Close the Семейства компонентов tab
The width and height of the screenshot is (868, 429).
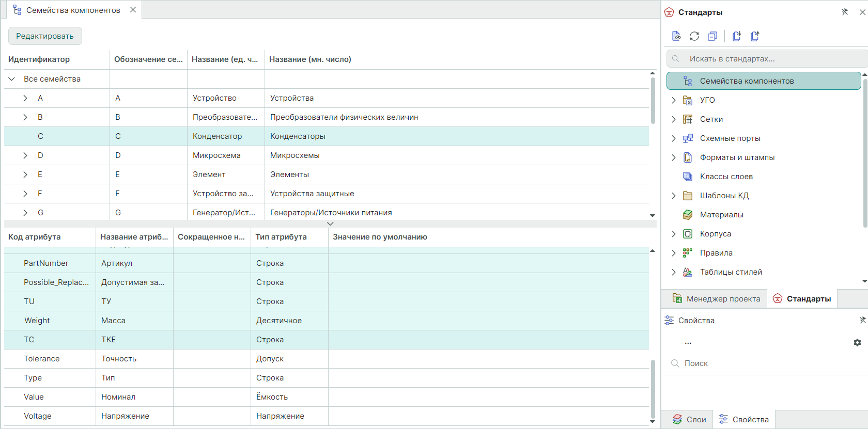click(x=133, y=10)
